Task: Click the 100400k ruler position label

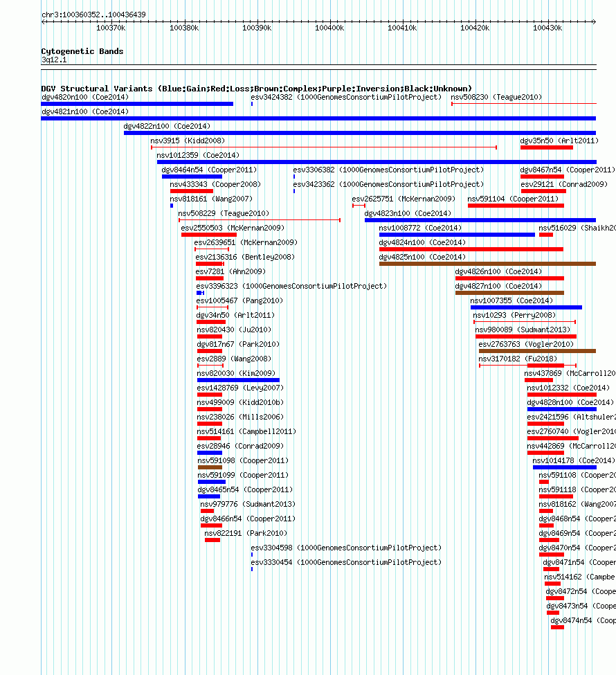Action: [x=329, y=28]
